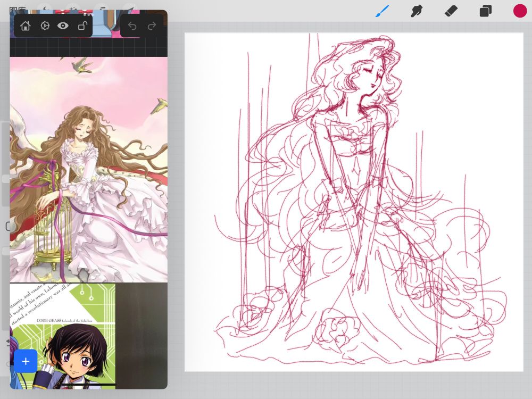Viewport: 532px width, 399px height.
Task: Toggle the unlock padlock icon
Action: [83, 26]
